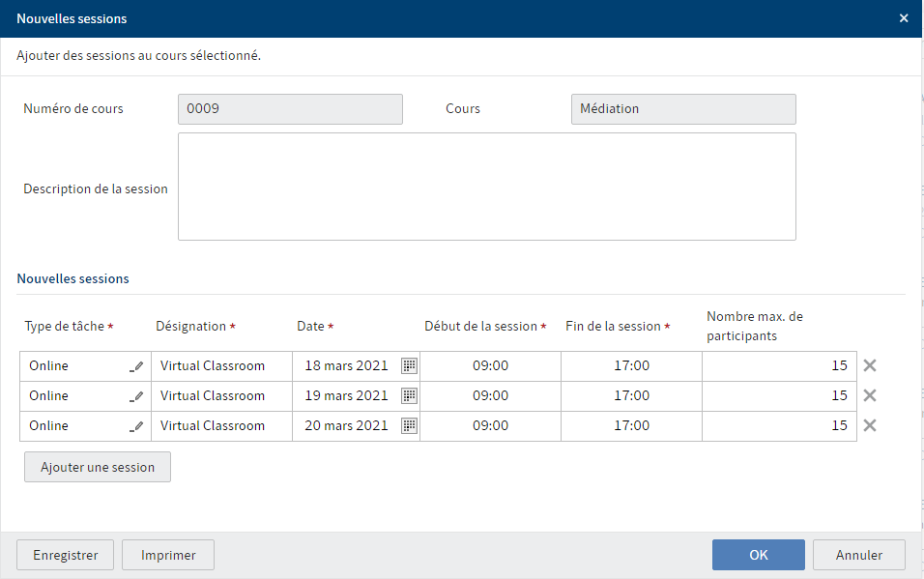The height and width of the screenshot is (579, 924).
Task: Click max participants 15 in the 19 mars row
Action: pyautogui.click(x=779, y=396)
